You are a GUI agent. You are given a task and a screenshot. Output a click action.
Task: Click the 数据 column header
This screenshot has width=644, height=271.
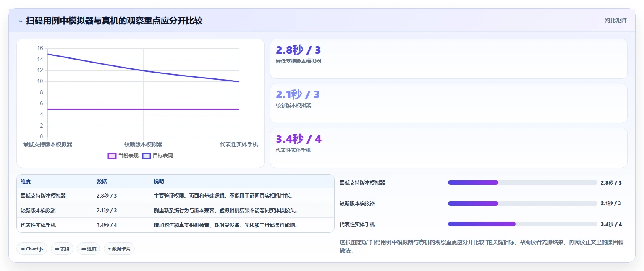102,182
